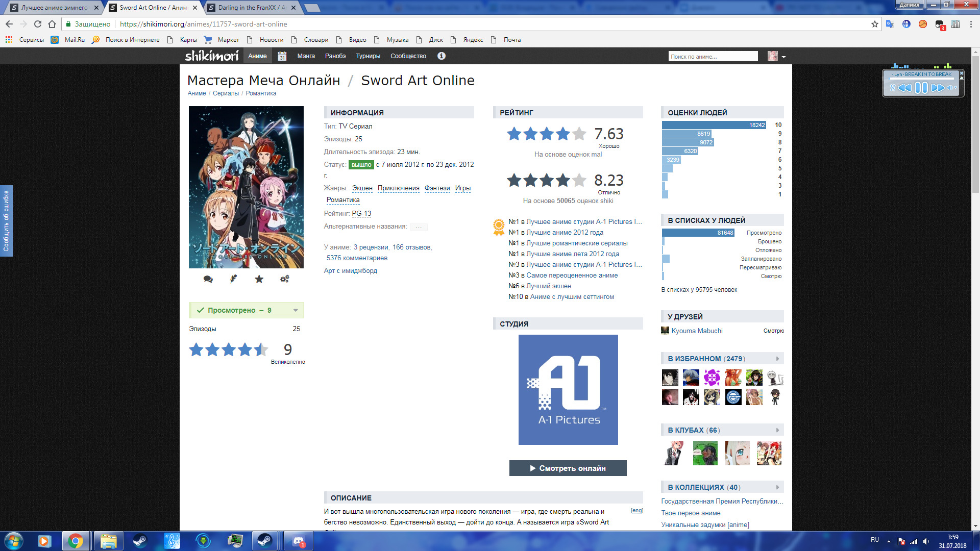This screenshot has height=551, width=980.
Task: Pause the mini music player widget
Action: pyautogui.click(x=921, y=88)
